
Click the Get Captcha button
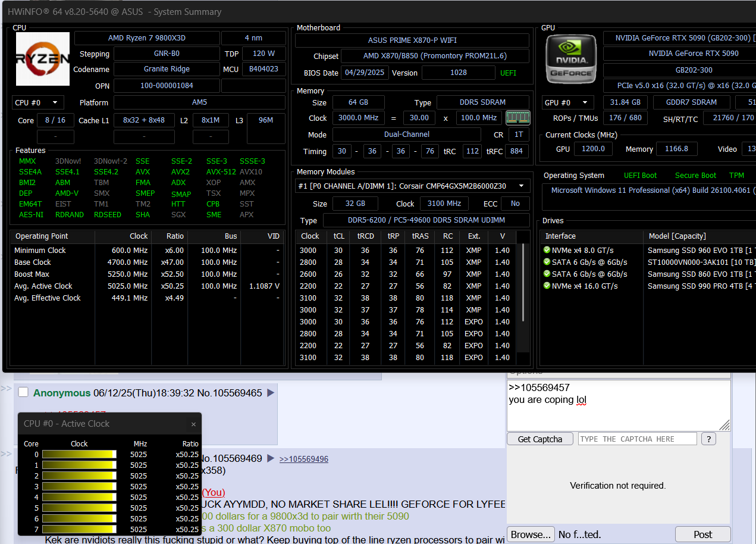pyautogui.click(x=540, y=439)
